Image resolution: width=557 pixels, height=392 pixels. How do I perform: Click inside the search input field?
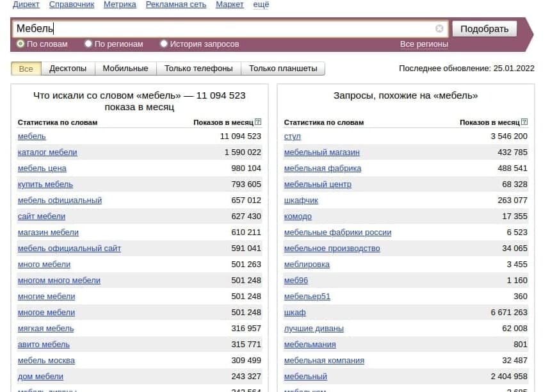pos(192,28)
